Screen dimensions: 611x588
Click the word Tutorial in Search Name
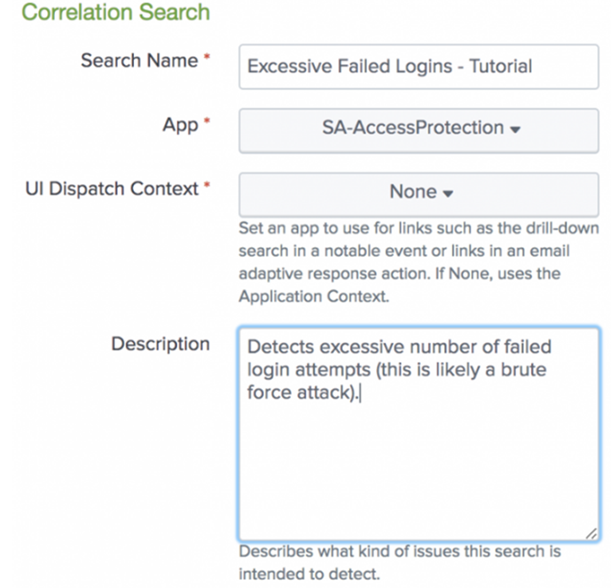[x=499, y=67]
